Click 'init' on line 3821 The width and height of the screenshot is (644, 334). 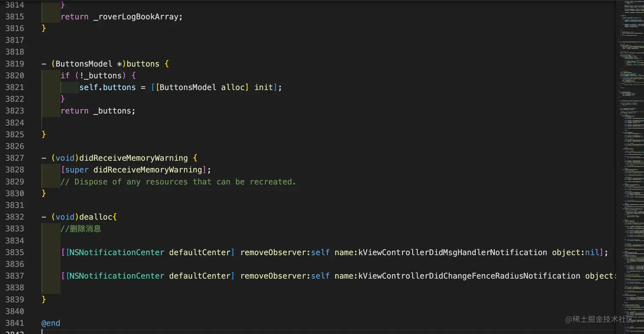pyautogui.click(x=264, y=87)
